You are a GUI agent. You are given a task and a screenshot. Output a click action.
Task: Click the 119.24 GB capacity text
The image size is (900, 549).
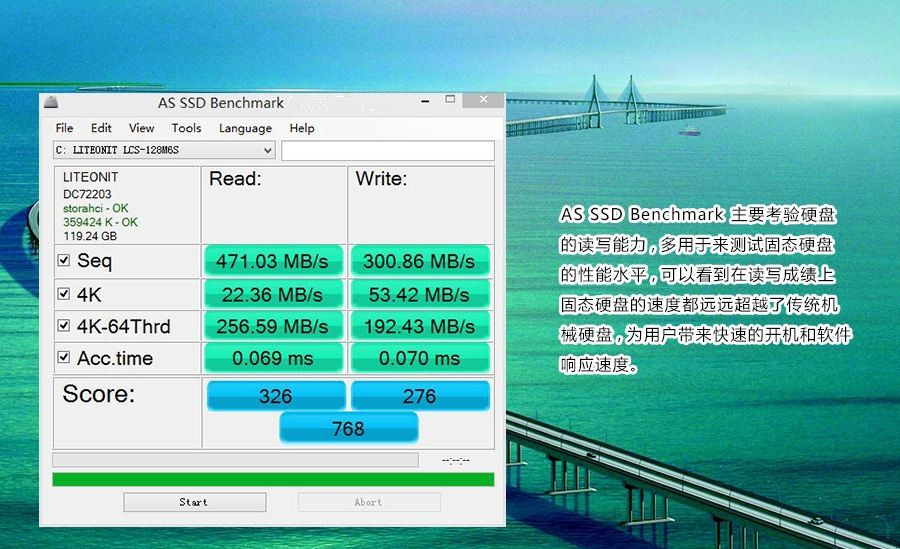coord(90,236)
